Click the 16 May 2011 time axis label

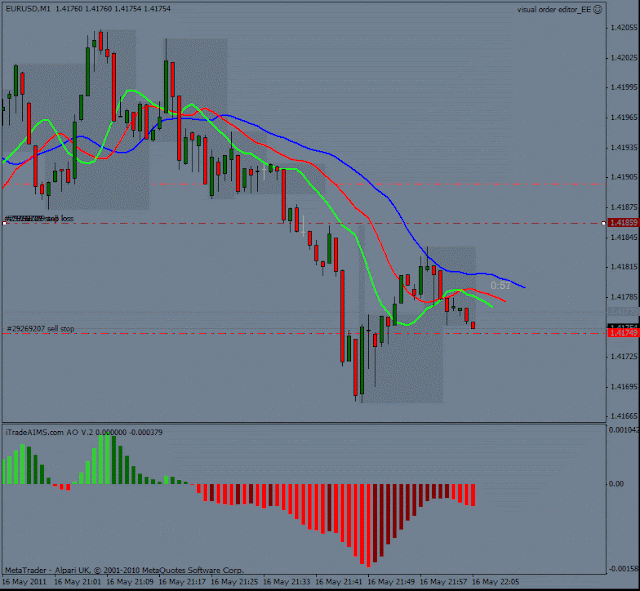24,582
